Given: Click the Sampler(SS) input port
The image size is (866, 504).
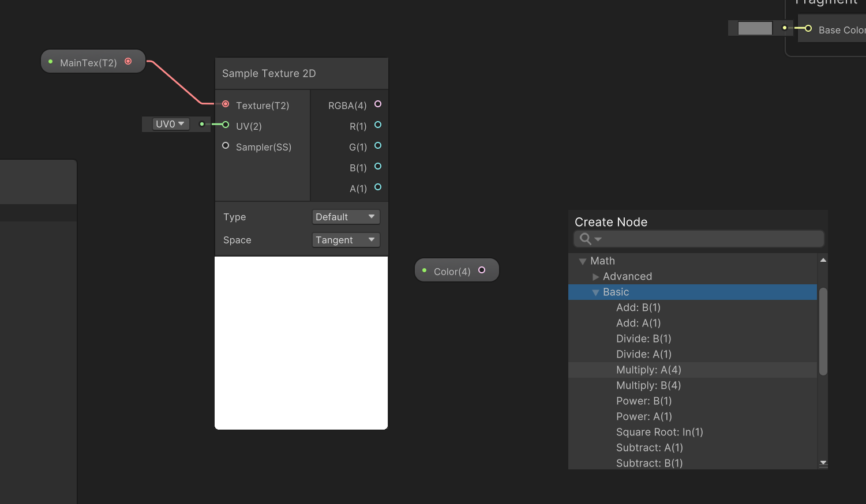Looking at the screenshot, I should click(225, 145).
